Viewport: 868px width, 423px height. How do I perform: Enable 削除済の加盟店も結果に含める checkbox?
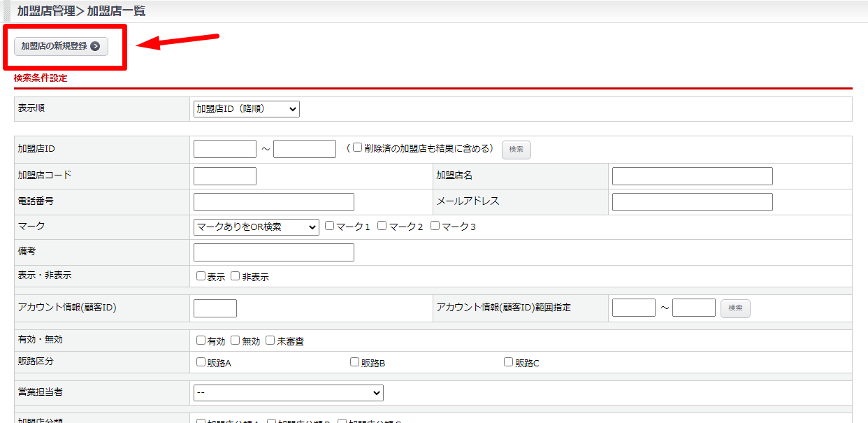357,148
